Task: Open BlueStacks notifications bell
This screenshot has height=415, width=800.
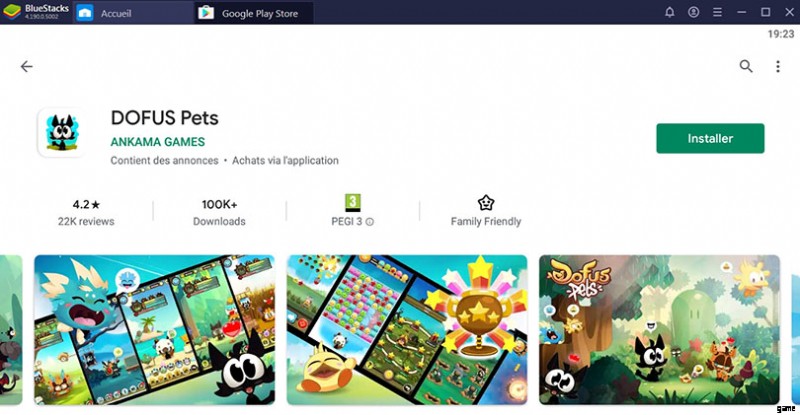Action: [669, 12]
